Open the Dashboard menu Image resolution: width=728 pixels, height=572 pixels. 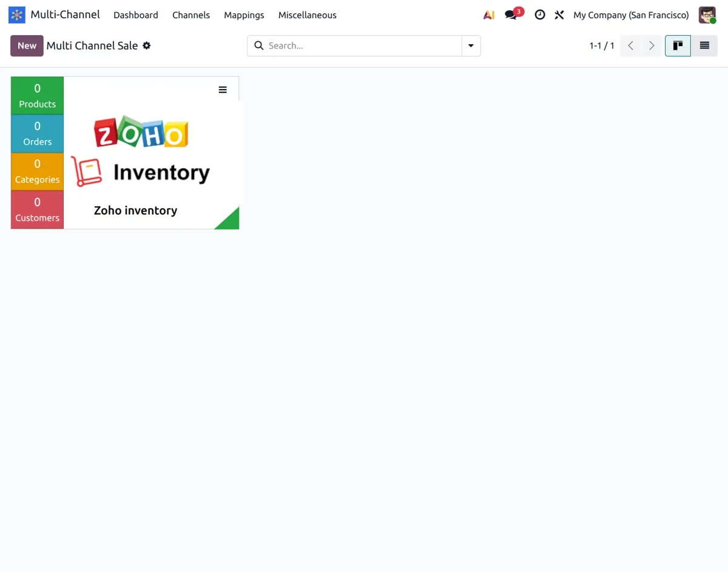136,15
